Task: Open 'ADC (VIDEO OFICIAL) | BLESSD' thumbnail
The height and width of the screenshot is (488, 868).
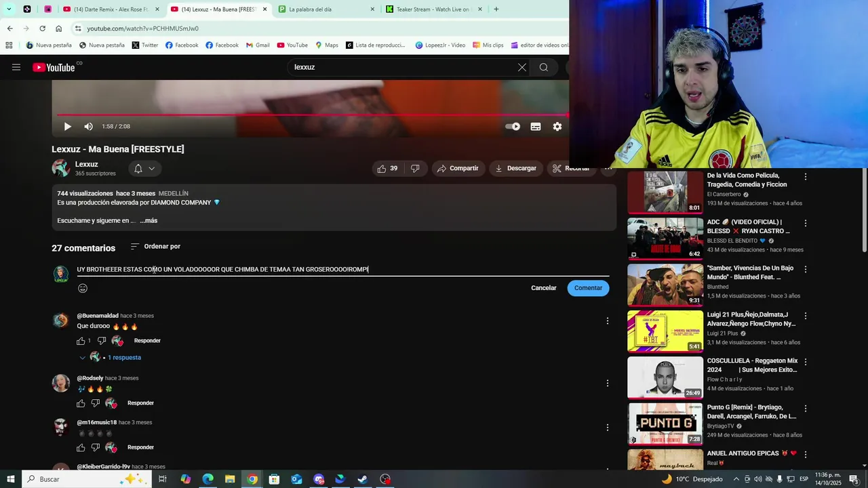Action: [665, 239]
